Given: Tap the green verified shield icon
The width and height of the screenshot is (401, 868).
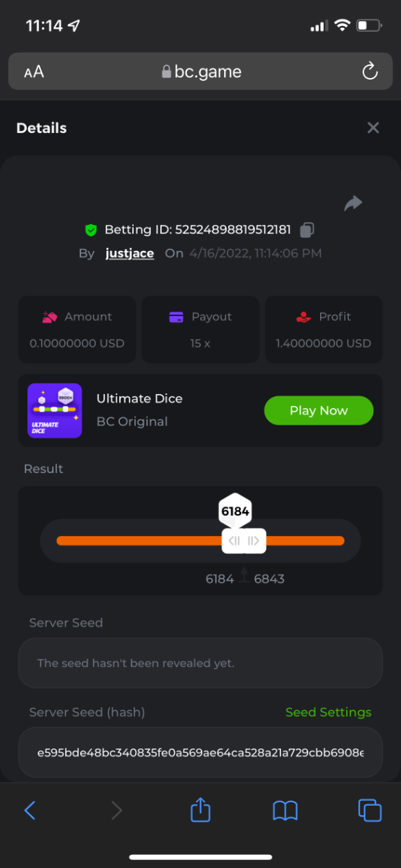Looking at the screenshot, I should click(91, 230).
